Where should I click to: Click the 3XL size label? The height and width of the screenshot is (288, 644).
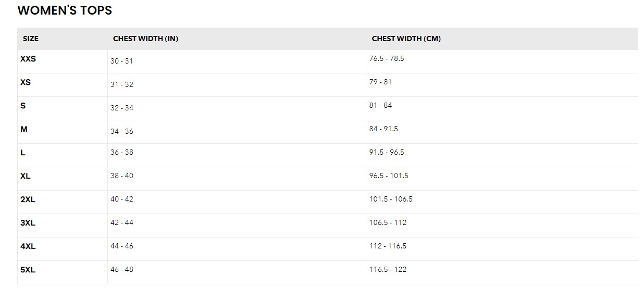tap(28, 223)
